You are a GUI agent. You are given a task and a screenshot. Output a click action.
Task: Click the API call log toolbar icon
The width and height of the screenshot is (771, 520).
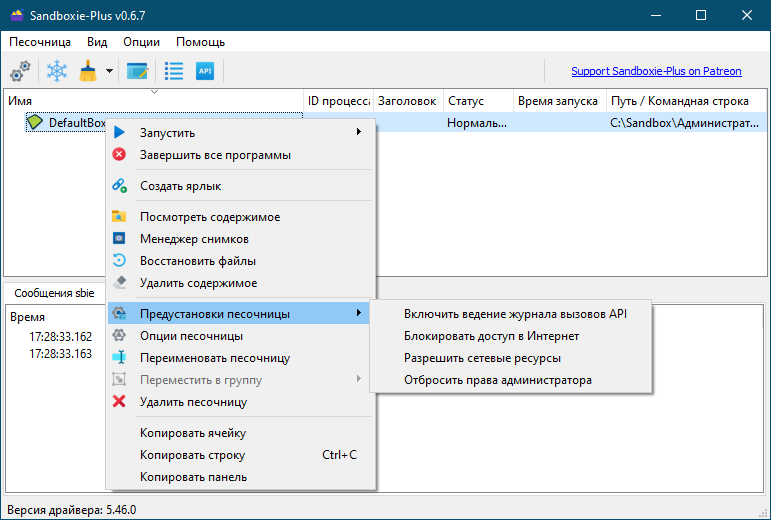[205, 71]
